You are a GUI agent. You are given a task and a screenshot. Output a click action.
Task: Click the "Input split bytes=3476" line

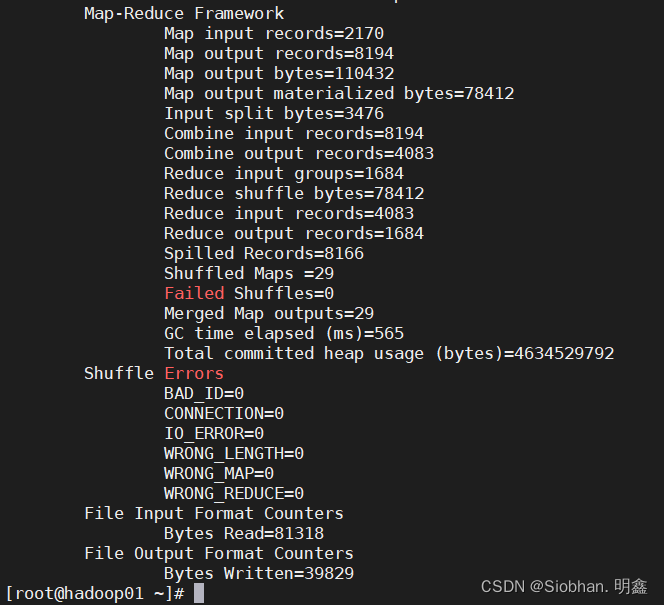pyautogui.click(x=273, y=114)
